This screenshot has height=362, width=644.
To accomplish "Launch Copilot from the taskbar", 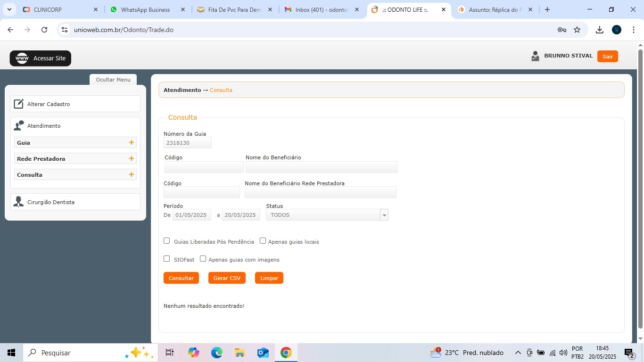I will [x=193, y=353].
